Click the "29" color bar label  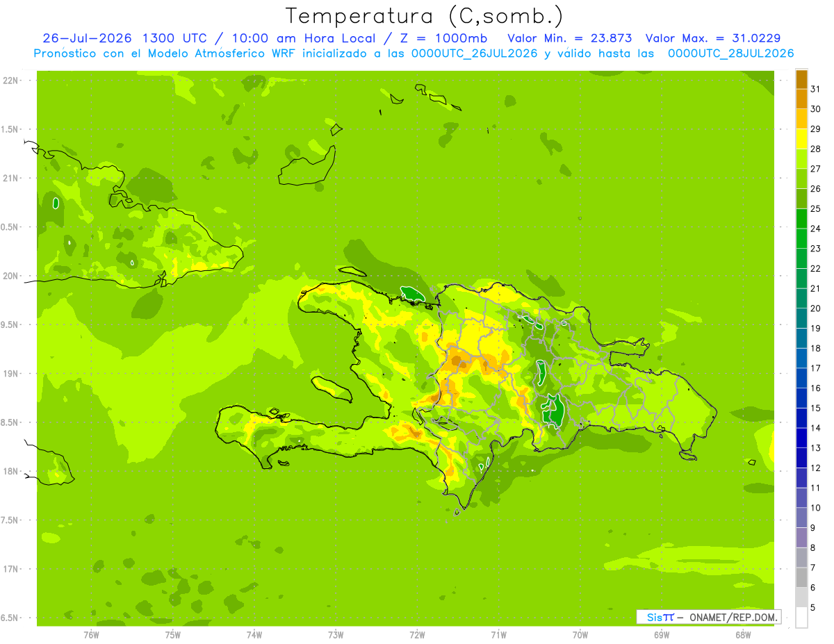815,129
